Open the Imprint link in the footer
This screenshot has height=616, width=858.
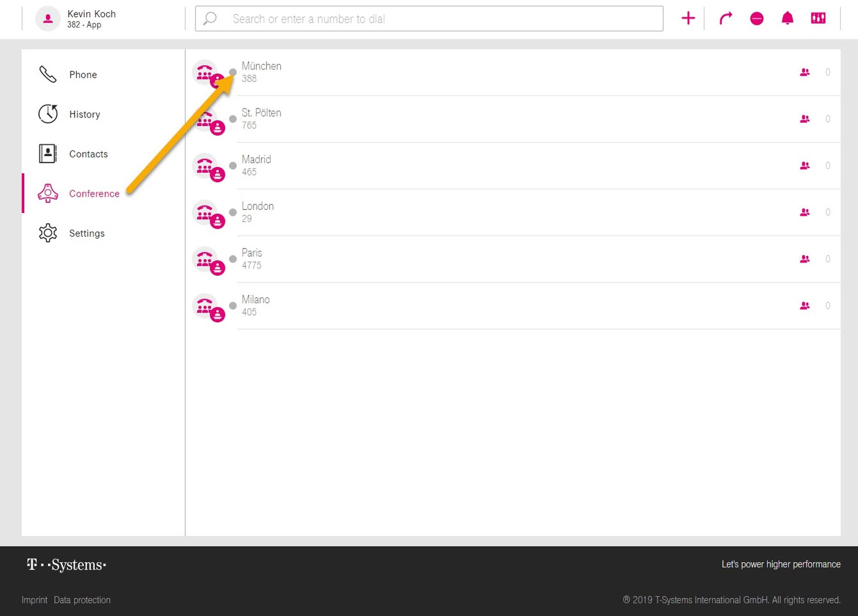[34, 600]
